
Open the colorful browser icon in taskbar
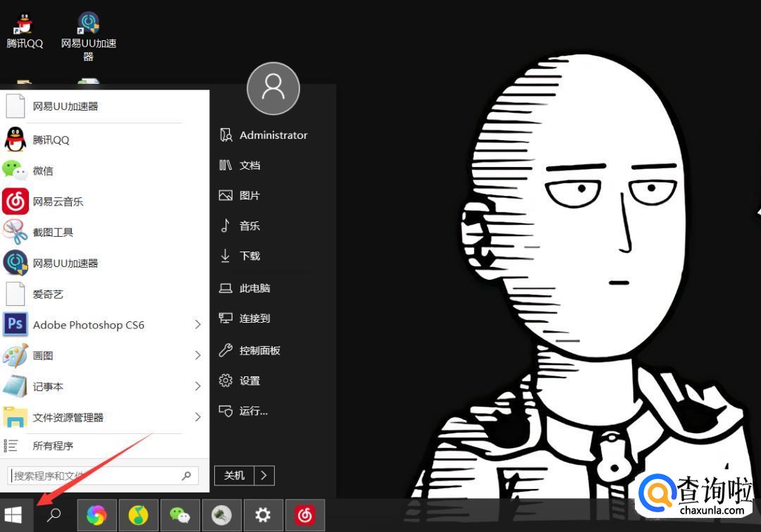tap(97, 516)
